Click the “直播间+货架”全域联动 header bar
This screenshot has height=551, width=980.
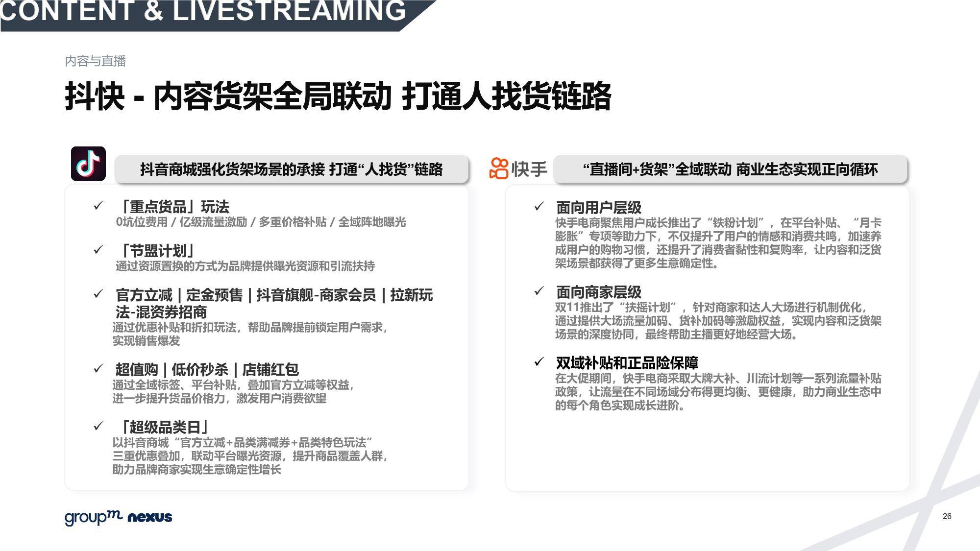click(730, 169)
